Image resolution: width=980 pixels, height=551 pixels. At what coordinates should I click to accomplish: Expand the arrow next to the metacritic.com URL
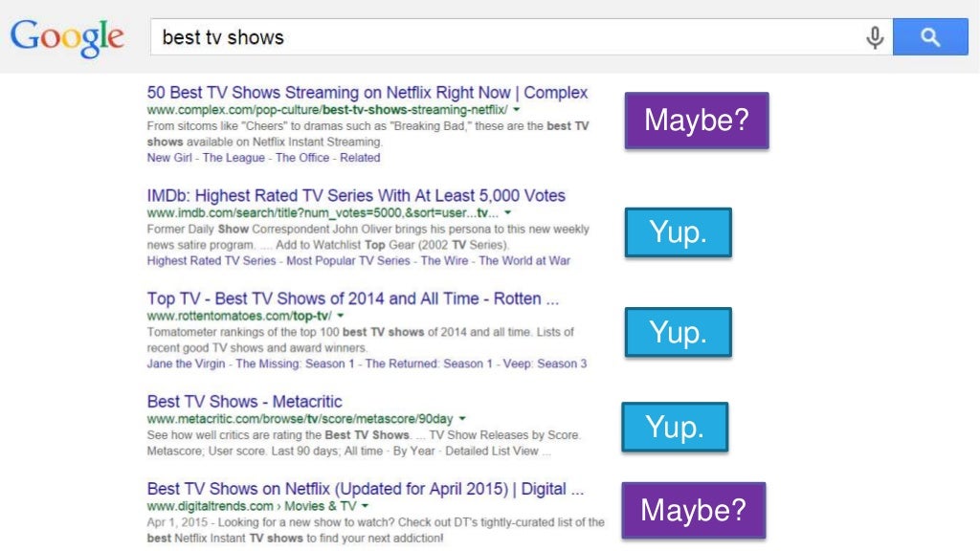(462, 419)
